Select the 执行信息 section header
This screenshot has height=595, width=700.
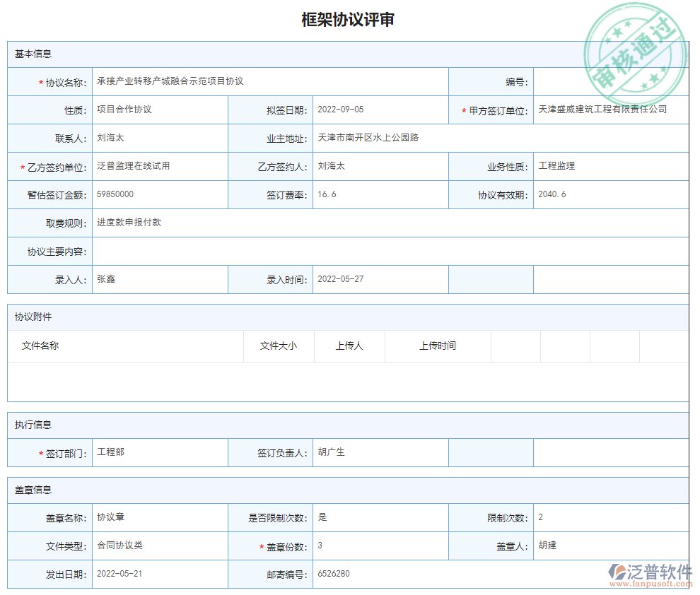point(37,425)
